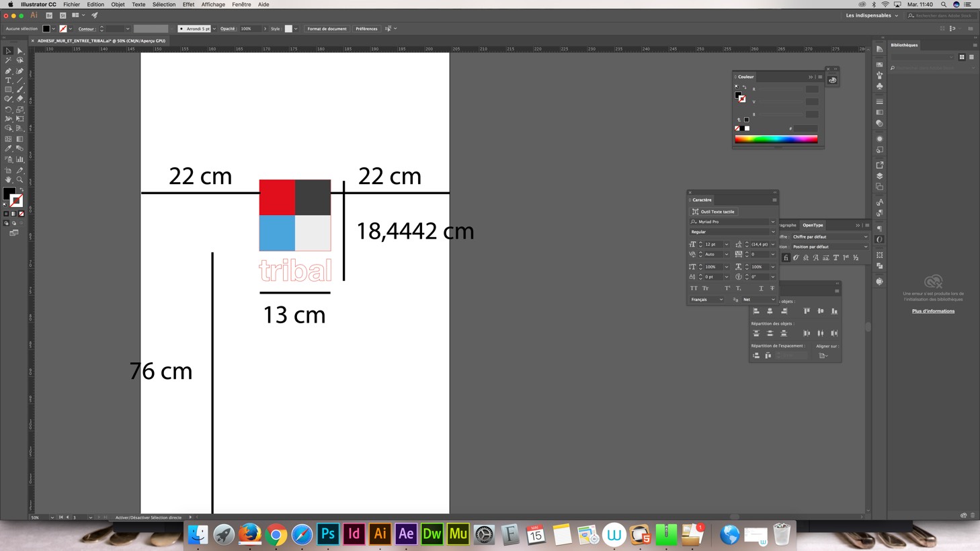980x551 pixels.
Task: Select the Direct Selection tool
Action: tap(19, 50)
